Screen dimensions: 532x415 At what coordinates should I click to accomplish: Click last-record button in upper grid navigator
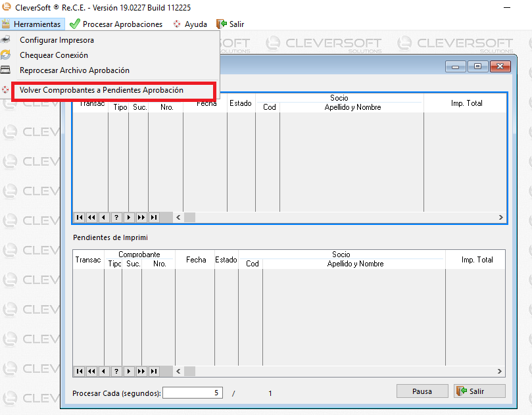154,217
